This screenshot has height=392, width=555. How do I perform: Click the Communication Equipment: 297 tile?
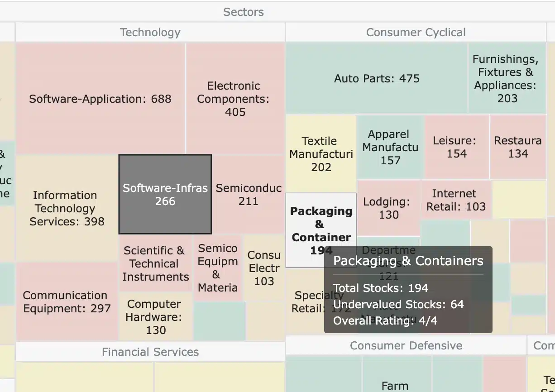pos(67,301)
